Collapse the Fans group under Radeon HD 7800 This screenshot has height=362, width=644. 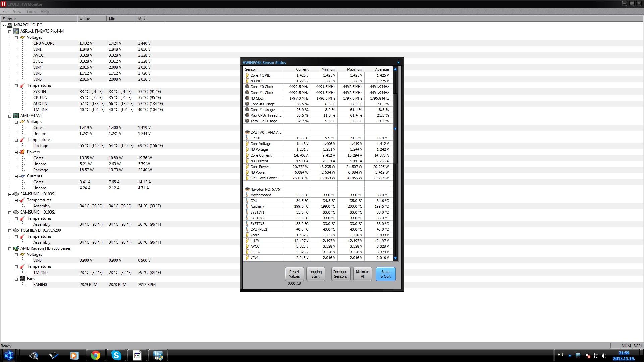tap(16, 279)
